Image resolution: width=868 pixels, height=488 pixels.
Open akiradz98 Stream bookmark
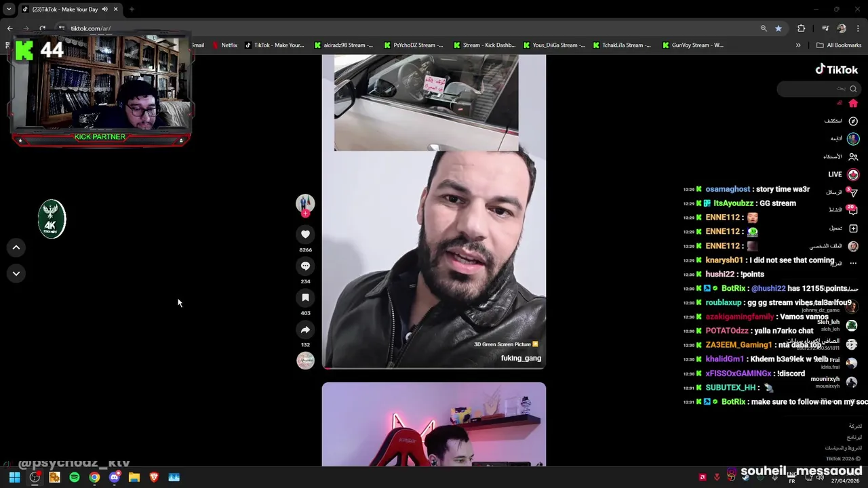(344, 45)
